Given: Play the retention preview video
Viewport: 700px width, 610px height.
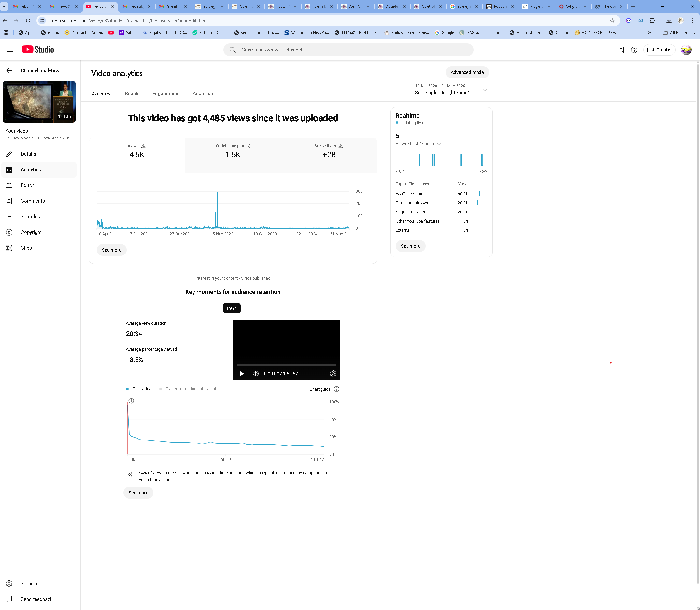Looking at the screenshot, I should pos(242,374).
